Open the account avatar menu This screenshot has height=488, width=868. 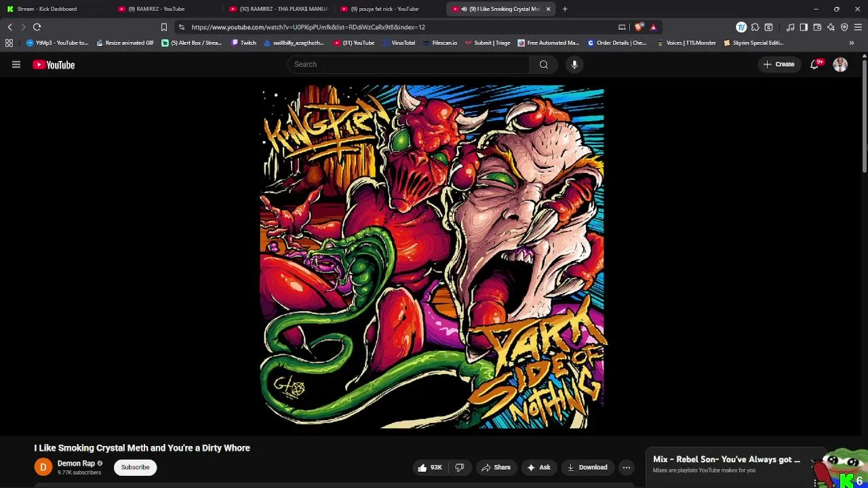[x=840, y=64]
